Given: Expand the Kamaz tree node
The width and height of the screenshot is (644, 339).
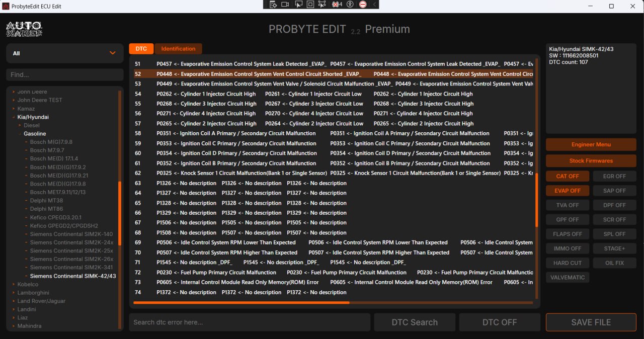Looking at the screenshot, I should (x=14, y=109).
